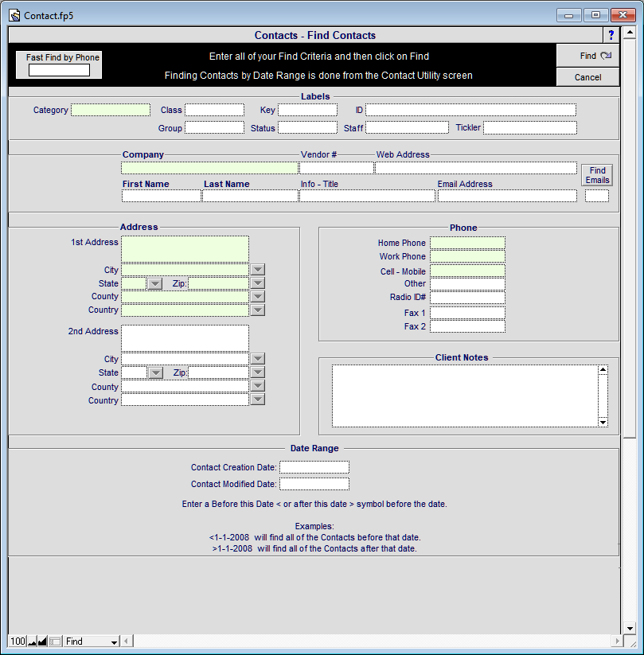The image size is (644, 655).
Task: Click the Company input field
Action: click(210, 168)
